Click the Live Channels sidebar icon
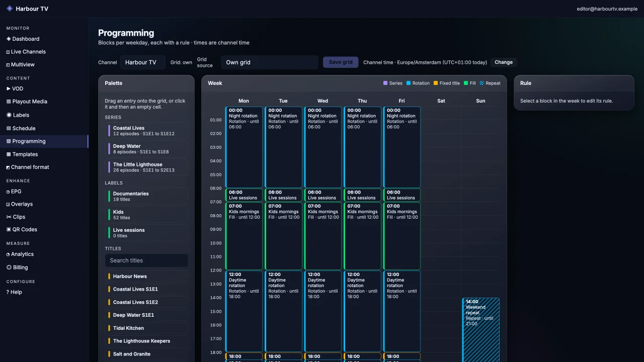The height and width of the screenshot is (362, 644). [8, 52]
